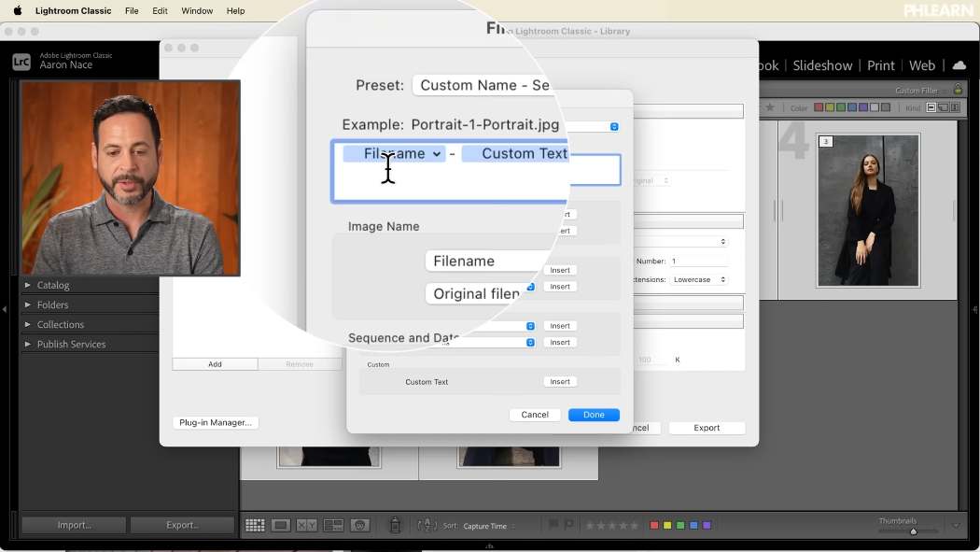
Task: Apply purple label from bottom toolbar
Action: 707,525
